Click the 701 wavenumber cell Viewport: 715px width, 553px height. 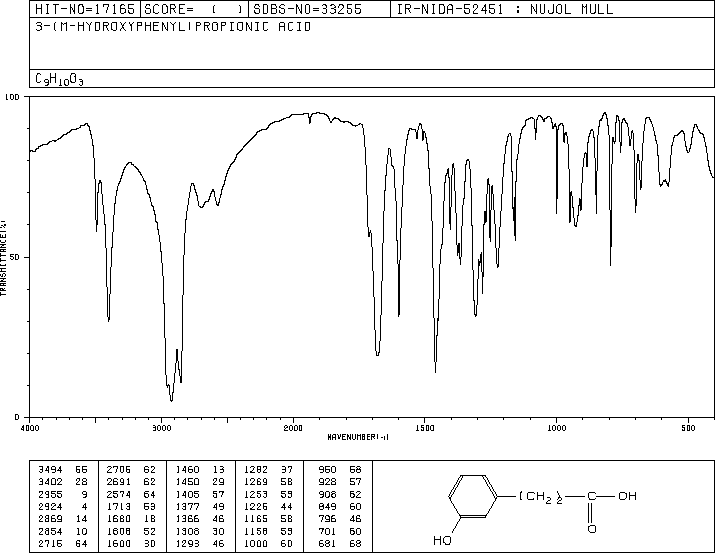coord(327,532)
